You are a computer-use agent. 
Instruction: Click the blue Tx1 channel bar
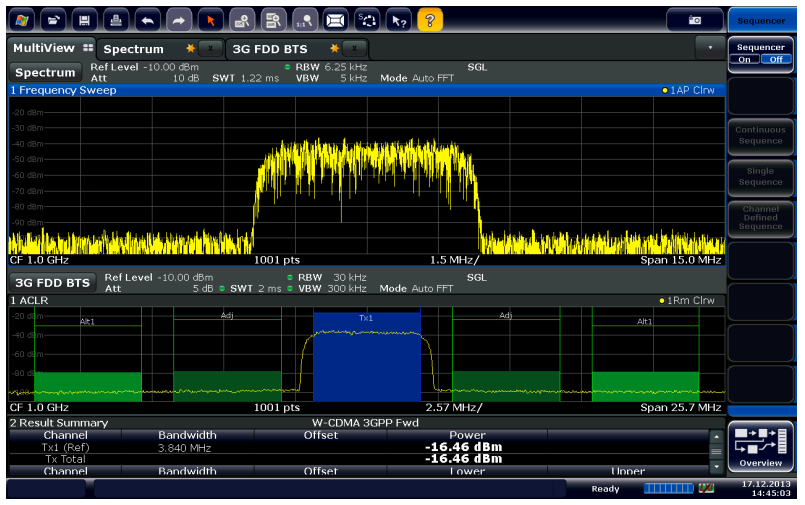(x=367, y=356)
